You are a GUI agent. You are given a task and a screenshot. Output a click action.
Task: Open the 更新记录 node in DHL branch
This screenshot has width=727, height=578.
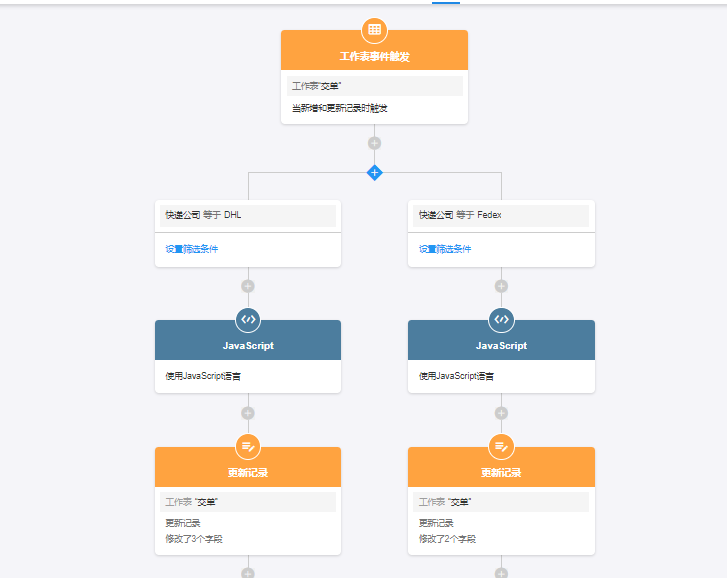tap(248, 467)
